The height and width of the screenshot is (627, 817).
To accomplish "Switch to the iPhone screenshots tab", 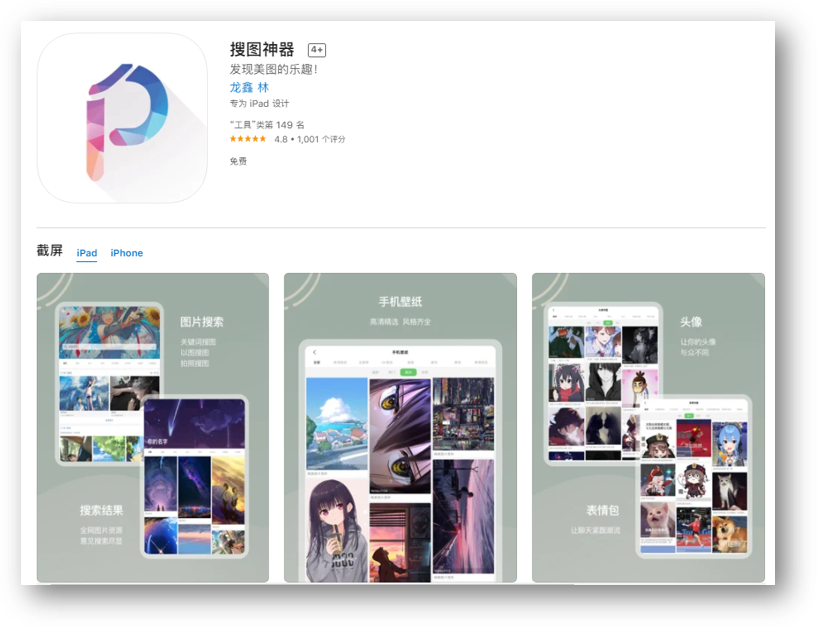I will tap(127, 253).
